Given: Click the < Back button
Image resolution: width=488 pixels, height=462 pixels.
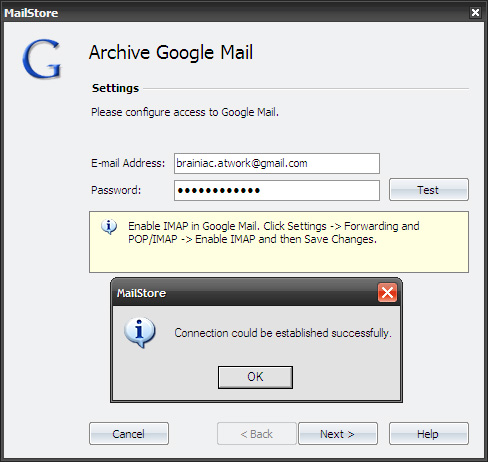Looking at the screenshot, I should coord(257,434).
